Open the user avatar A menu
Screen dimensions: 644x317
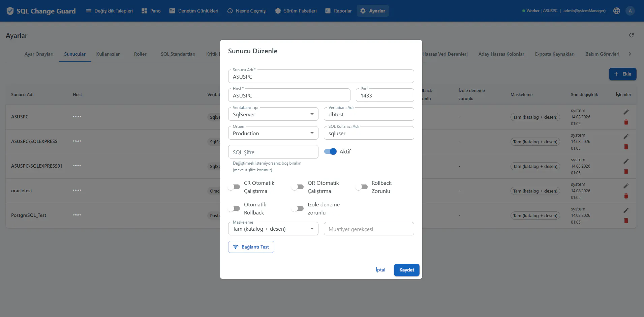coord(630,11)
